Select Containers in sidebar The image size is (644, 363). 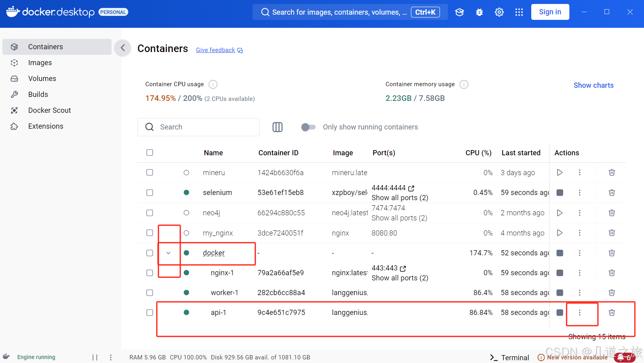(x=57, y=47)
